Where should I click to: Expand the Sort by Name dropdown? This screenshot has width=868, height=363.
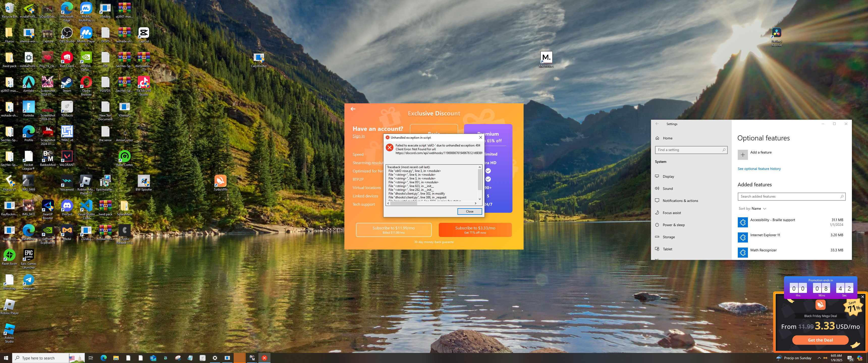point(758,208)
